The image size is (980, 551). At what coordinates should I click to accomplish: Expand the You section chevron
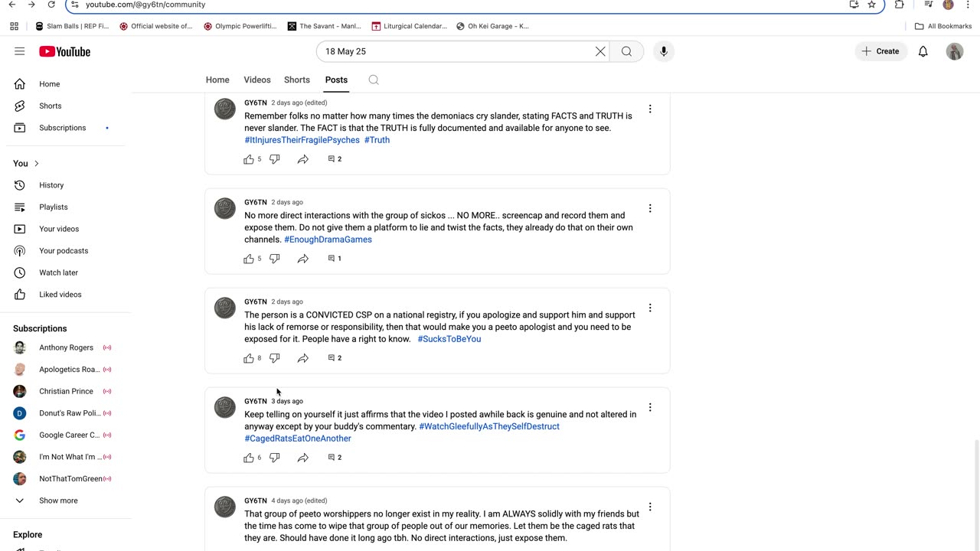point(36,164)
